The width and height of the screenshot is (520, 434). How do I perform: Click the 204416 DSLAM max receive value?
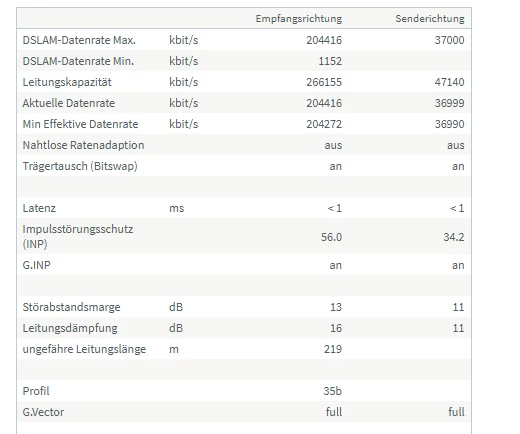click(324, 40)
